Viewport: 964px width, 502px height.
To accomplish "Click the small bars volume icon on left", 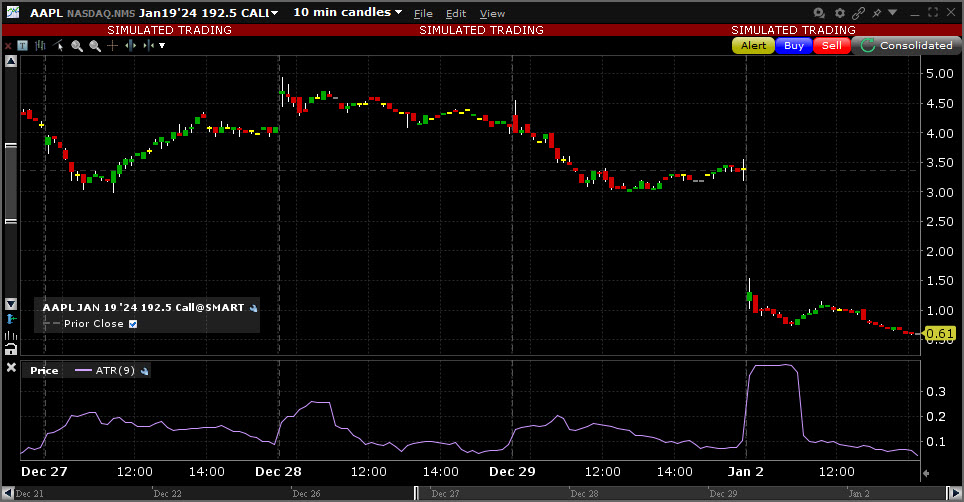I will (11, 335).
